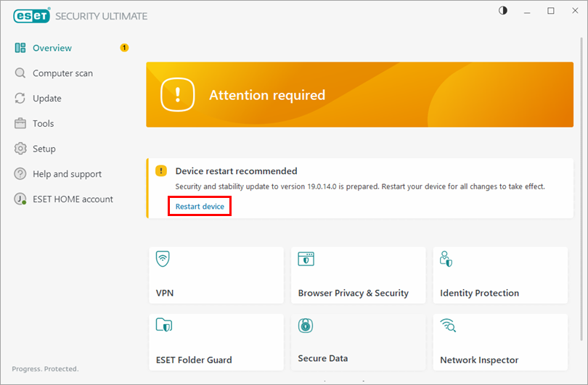
Task: Click the ESET Folder Guard icon
Action: (163, 326)
